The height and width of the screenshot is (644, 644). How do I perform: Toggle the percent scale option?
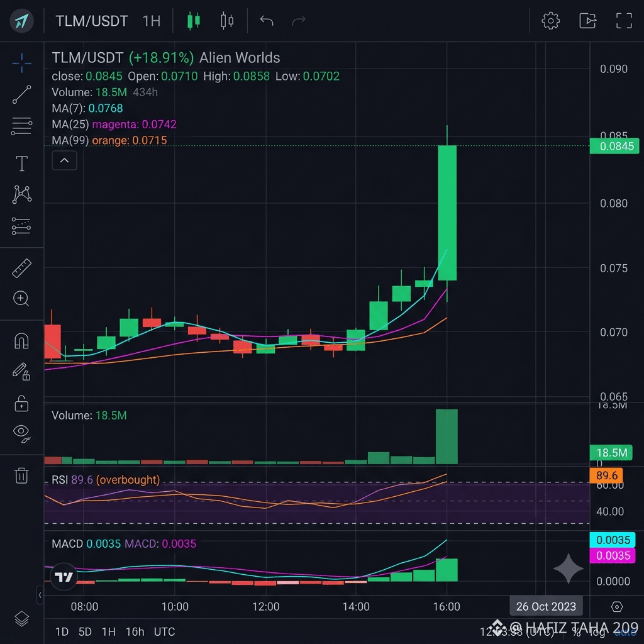[x=576, y=632]
